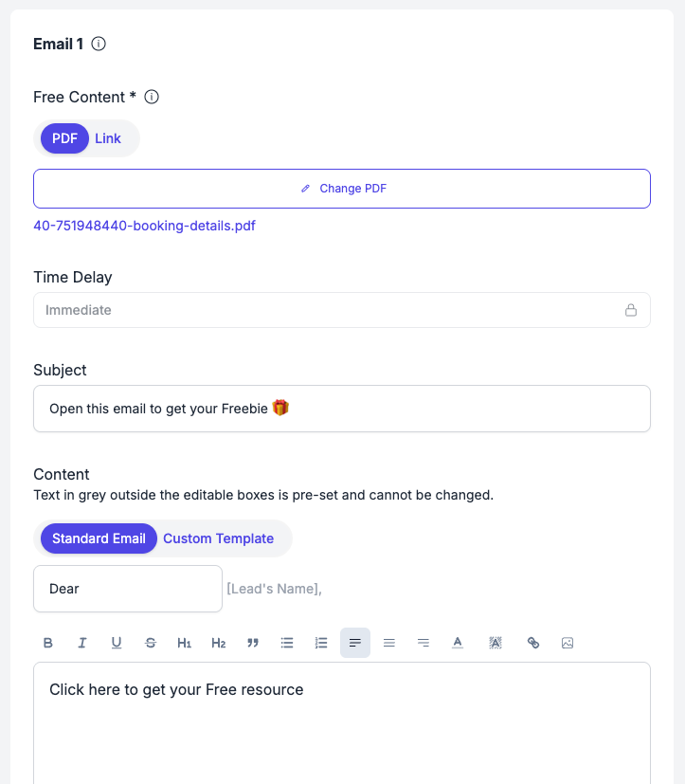Click into the Subject input field
This screenshot has width=685, height=784.
coord(341,409)
